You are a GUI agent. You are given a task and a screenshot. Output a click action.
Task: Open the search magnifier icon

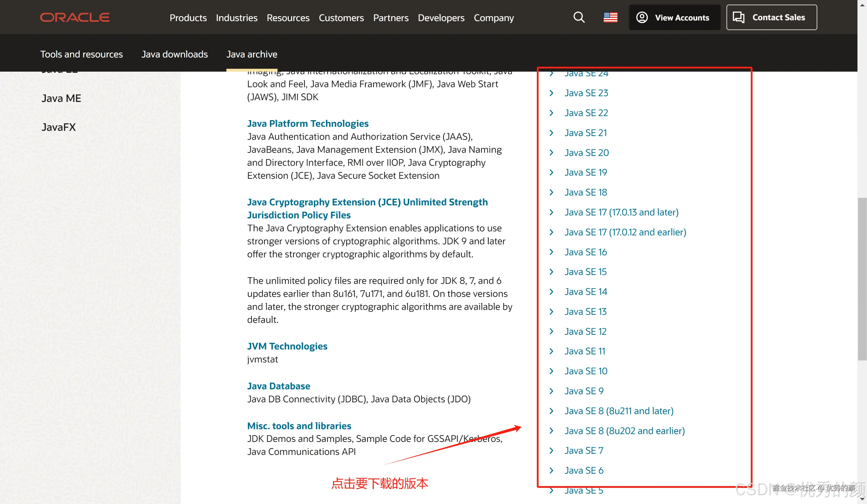[x=579, y=17]
